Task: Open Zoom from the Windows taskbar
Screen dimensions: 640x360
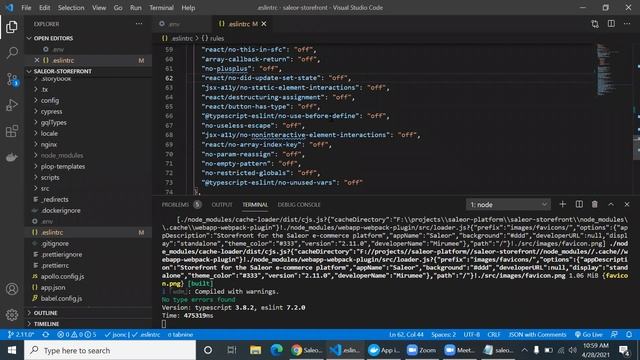Action: [422, 350]
